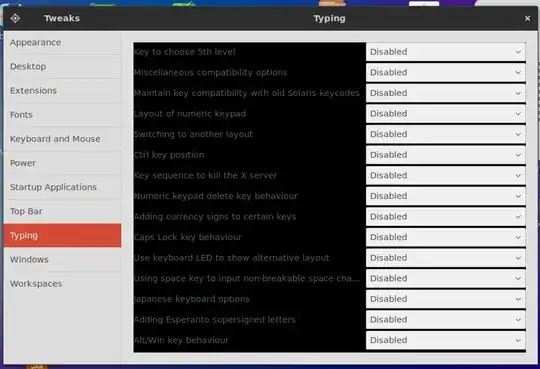
Task: Expand Esperanto supersigned letters dropdown
Action: 446,320
